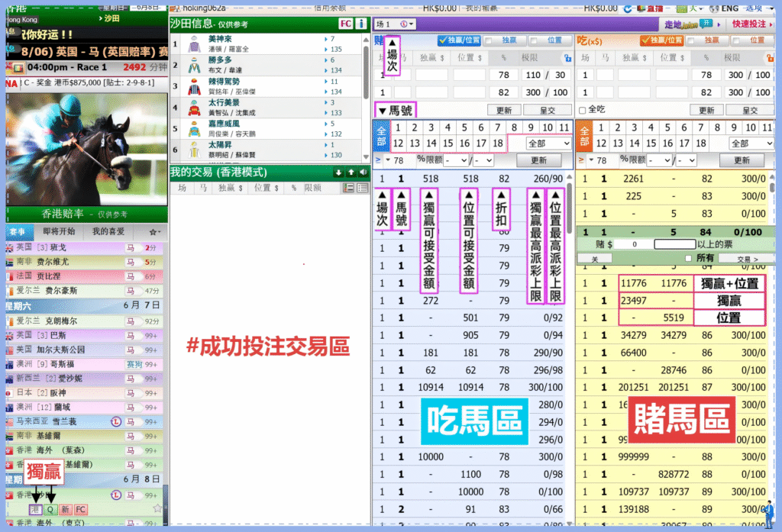Viewport: 782px width, 532px height.
Task: Click 更新 button in the blue filter row
Action: (538, 160)
